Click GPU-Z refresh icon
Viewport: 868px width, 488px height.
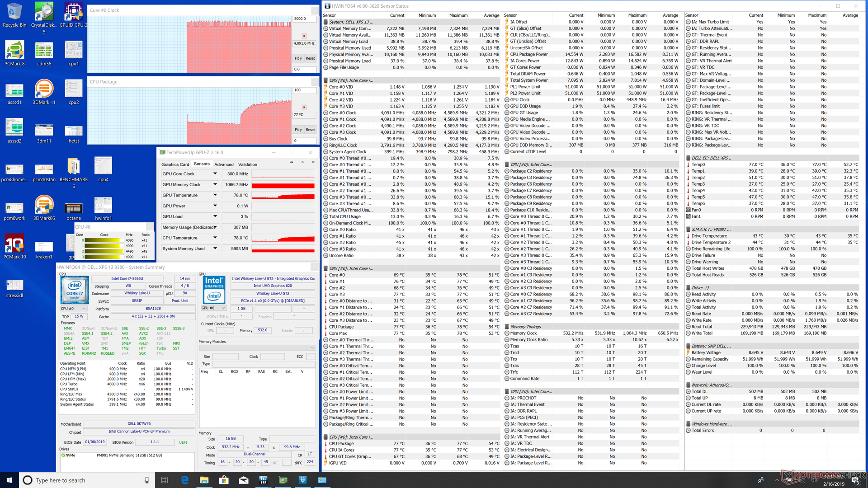click(x=302, y=162)
